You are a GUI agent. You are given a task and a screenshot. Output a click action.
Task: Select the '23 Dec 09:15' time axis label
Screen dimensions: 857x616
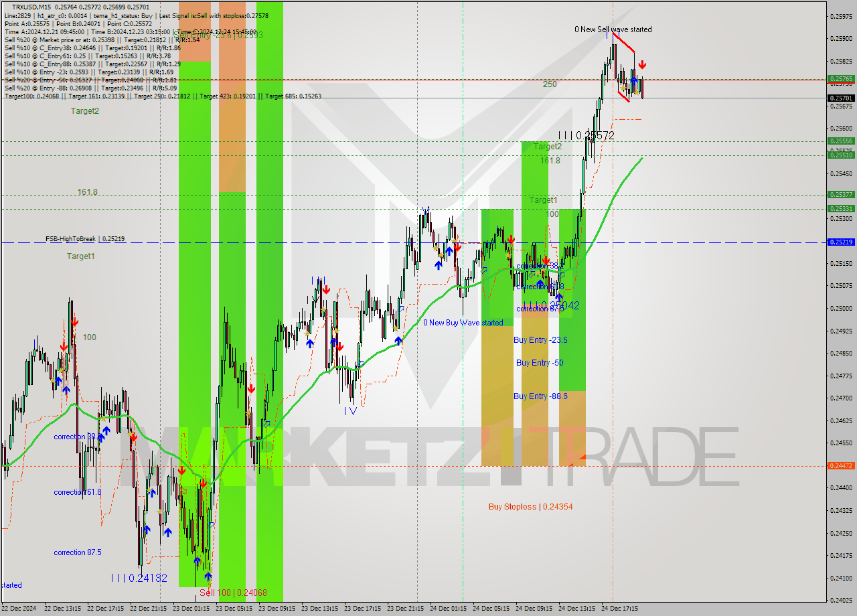coord(277,609)
